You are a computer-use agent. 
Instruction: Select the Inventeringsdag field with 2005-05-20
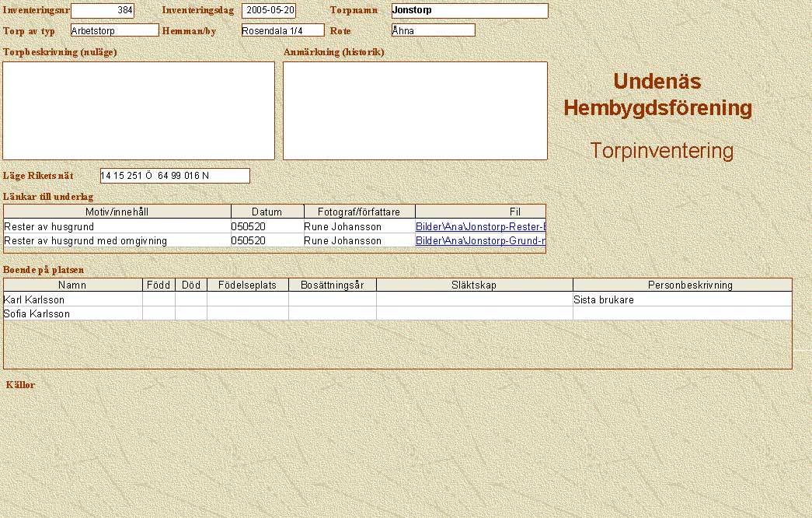[269, 11]
